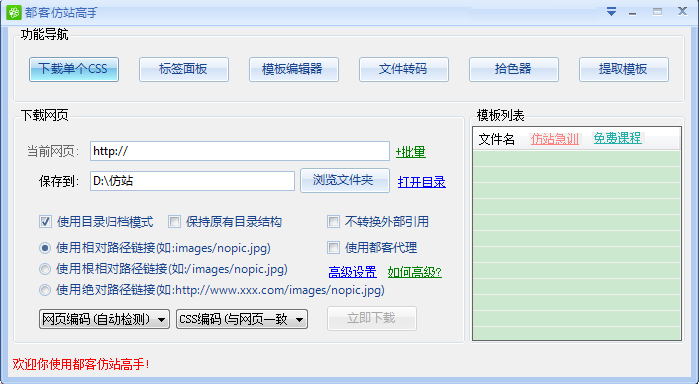Expand the 网页编码 (自动检测) dropdown
The height and width of the screenshot is (384, 699).
pos(104,319)
